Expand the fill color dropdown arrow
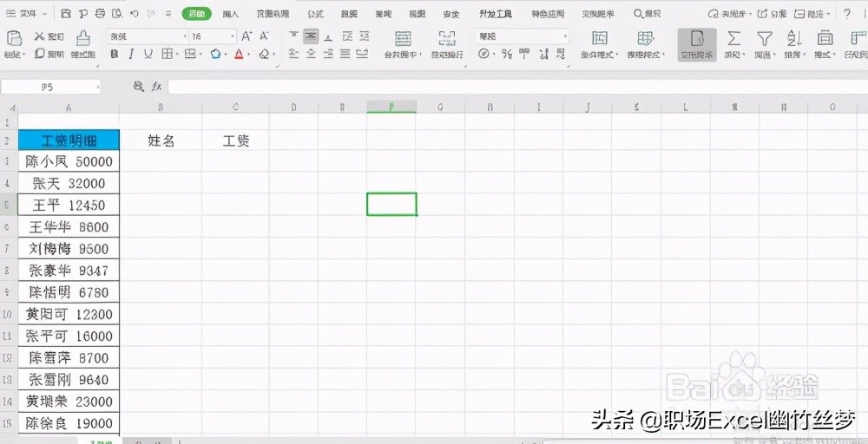The height and width of the screenshot is (444, 868). point(225,54)
